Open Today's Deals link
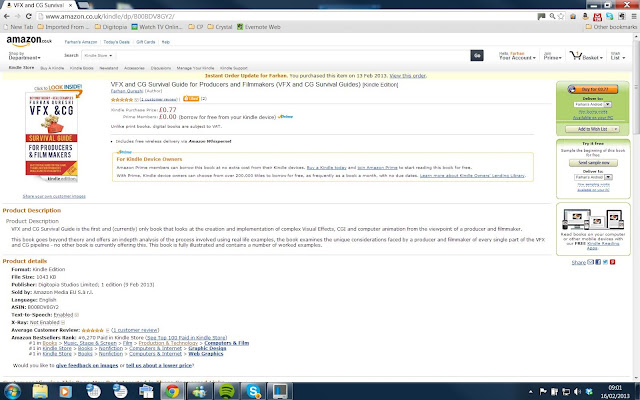Screen dimensions: 640x400 click(x=116, y=42)
